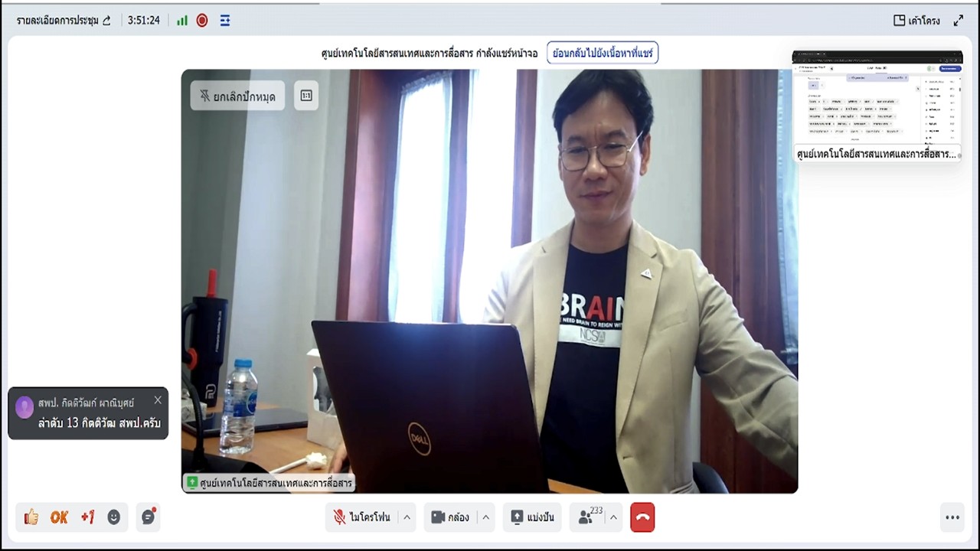This screenshot has height=551, width=980.
Task: Unmute the microphone (ไมโครโฟน)
Action: coord(362,517)
